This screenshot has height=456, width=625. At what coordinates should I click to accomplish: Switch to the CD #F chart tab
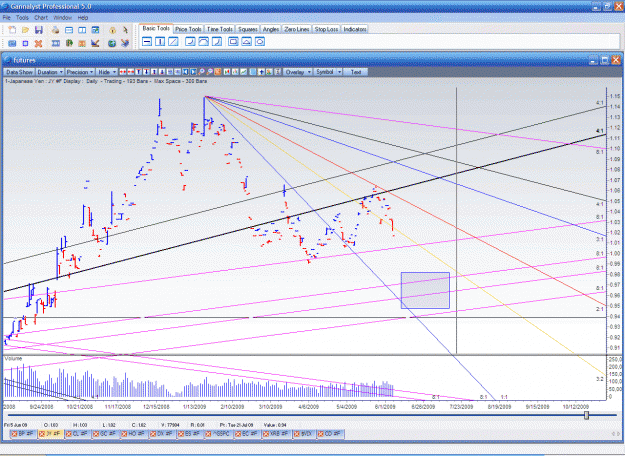point(329,434)
